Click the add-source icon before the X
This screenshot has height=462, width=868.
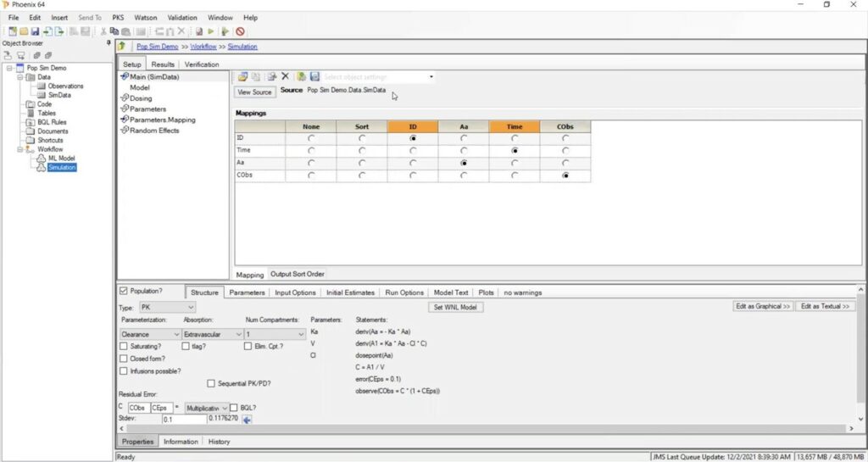click(272, 76)
